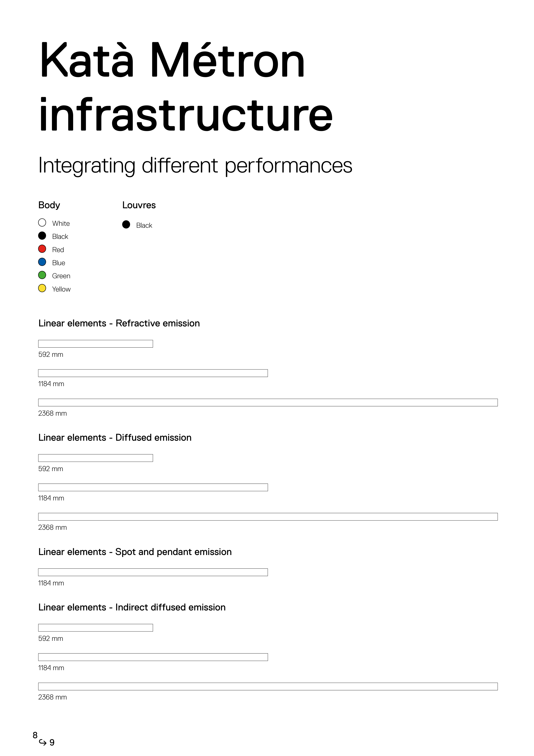Click the 592 mm Refractive emission bar

[x=95, y=344]
